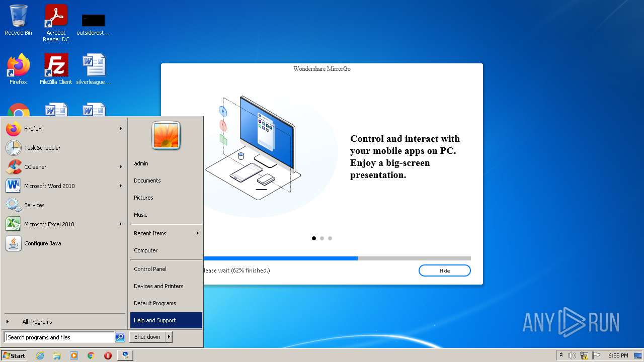Open Opera browser from the taskbar
644x362 pixels.
pyautogui.click(x=108, y=355)
